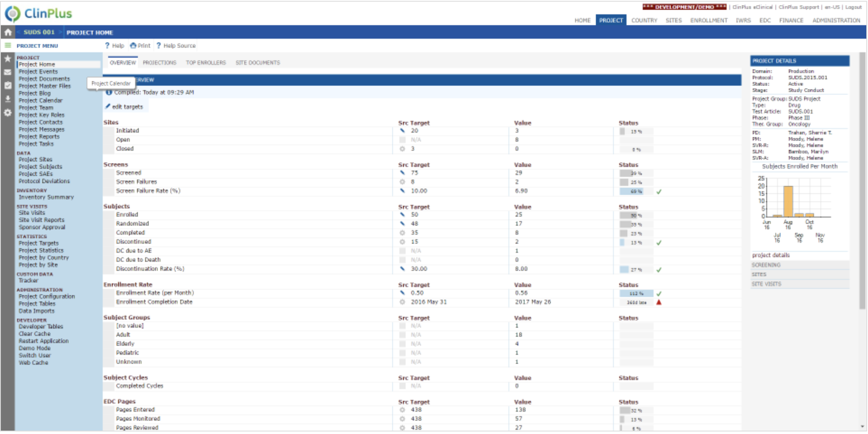Open Project Subjects in the sidebar
The width and height of the screenshot is (868, 434).
pyautogui.click(x=40, y=167)
